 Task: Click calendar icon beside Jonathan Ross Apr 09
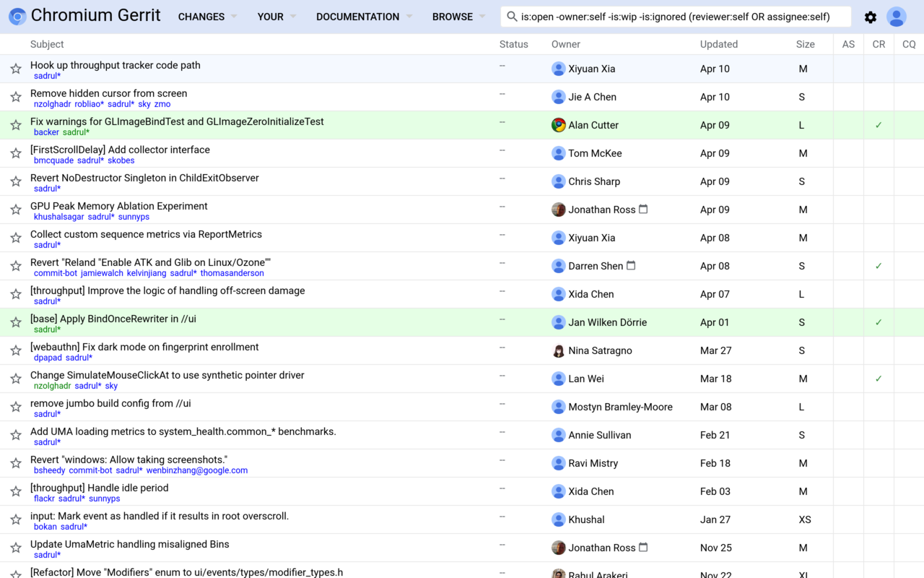tap(643, 209)
